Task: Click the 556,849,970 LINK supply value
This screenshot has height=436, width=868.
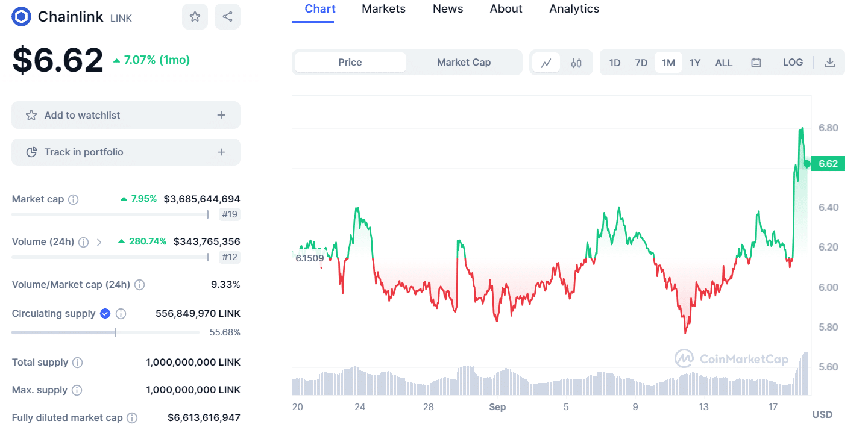Action: pyautogui.click(x=198, y=314)
